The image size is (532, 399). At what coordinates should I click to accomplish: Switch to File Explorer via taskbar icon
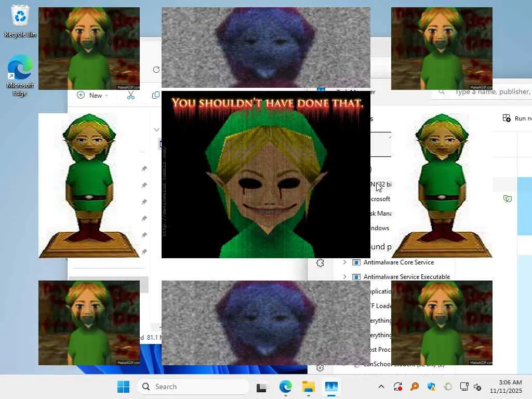(x=309, y=387)
